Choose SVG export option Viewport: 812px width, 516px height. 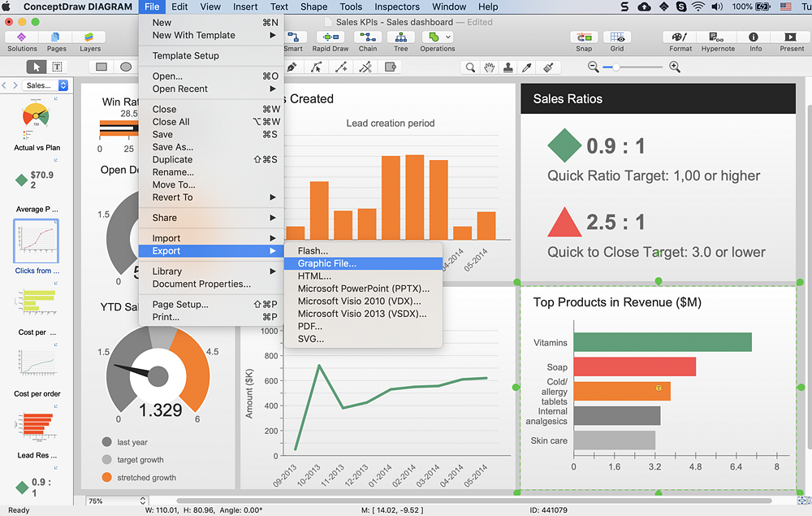(x=363, y=339)
